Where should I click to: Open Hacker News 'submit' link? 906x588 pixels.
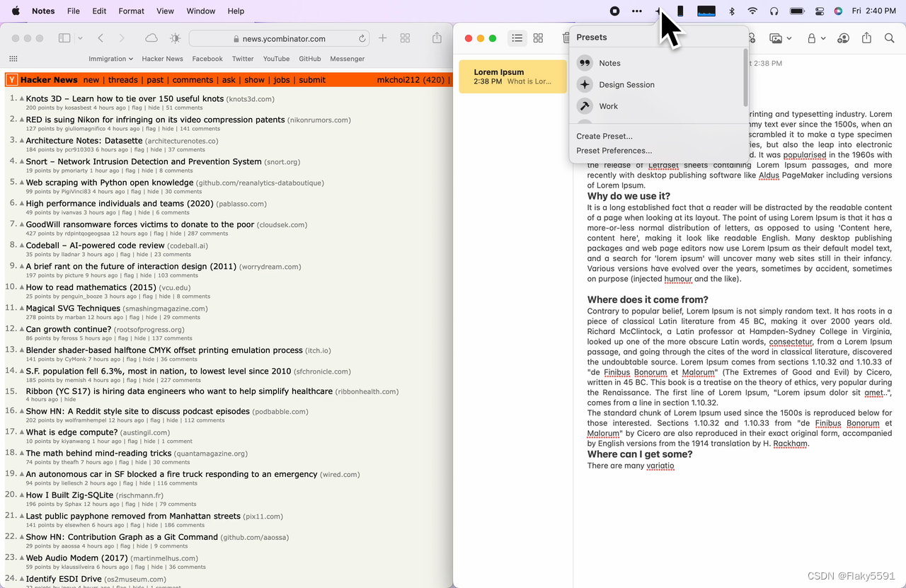[x=312, y=80]
